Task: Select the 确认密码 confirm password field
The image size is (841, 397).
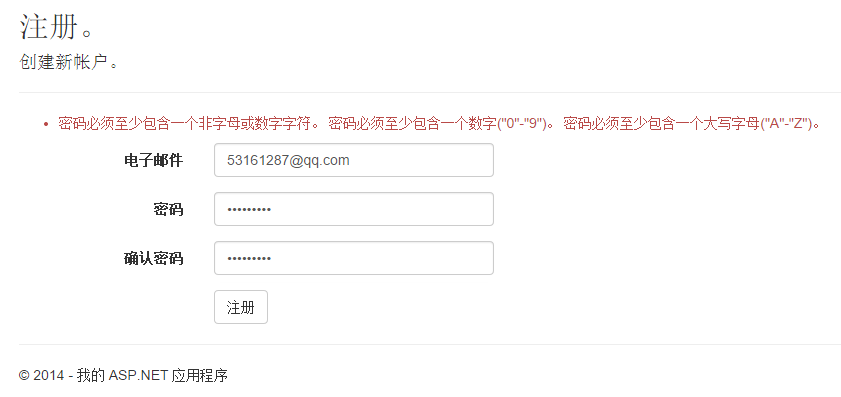Action: click(353, 258)
